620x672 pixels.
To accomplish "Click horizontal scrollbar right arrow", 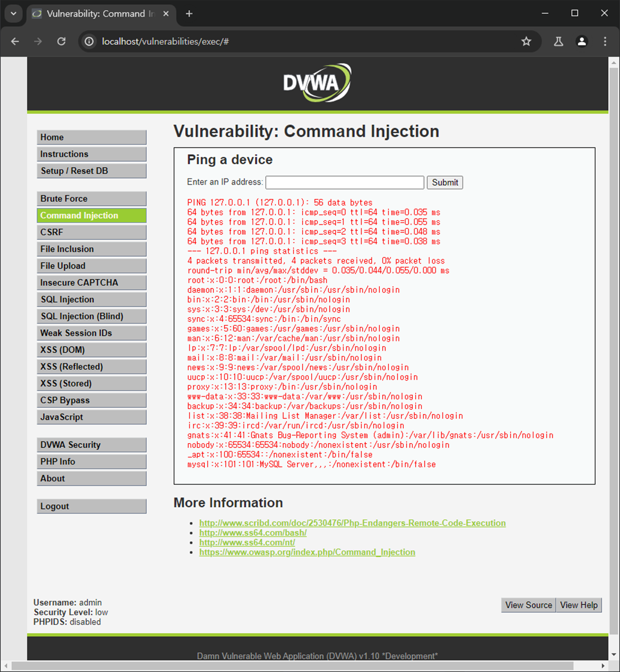I will [603, 665].
